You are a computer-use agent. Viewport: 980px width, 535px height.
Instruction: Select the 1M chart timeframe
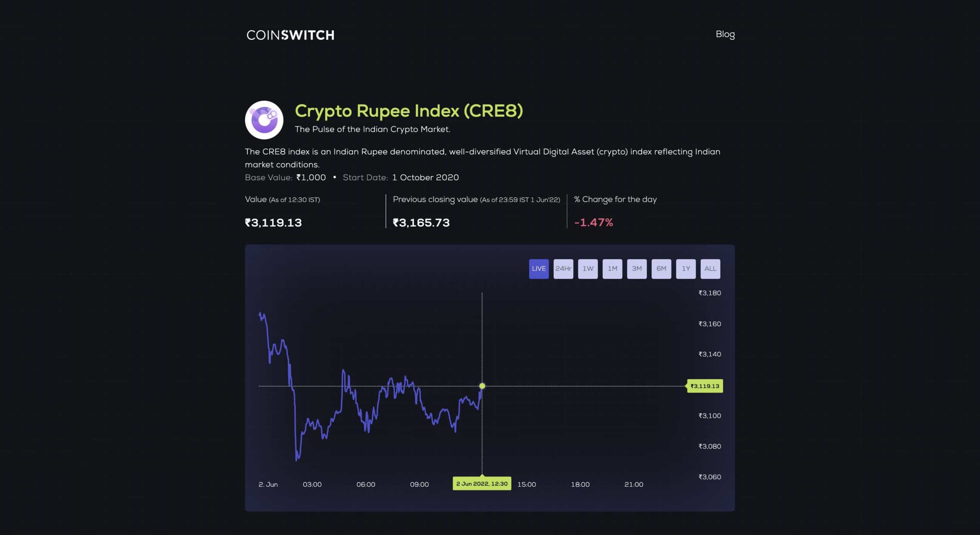tap(612, 269)
